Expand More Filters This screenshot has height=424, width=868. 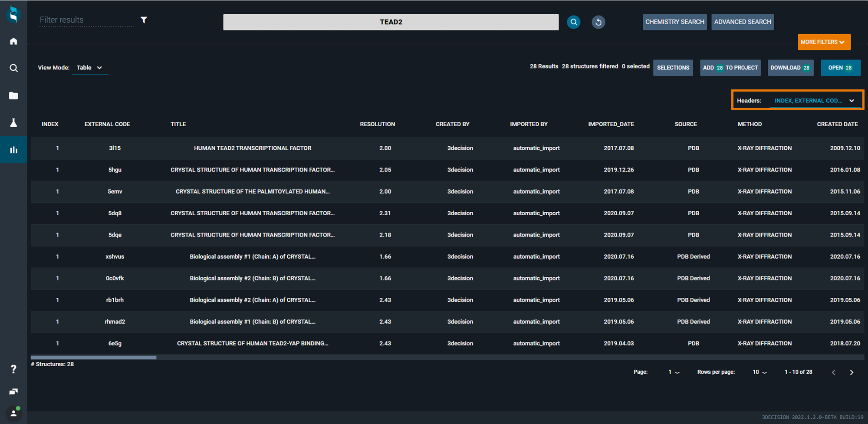pos(824,42)
